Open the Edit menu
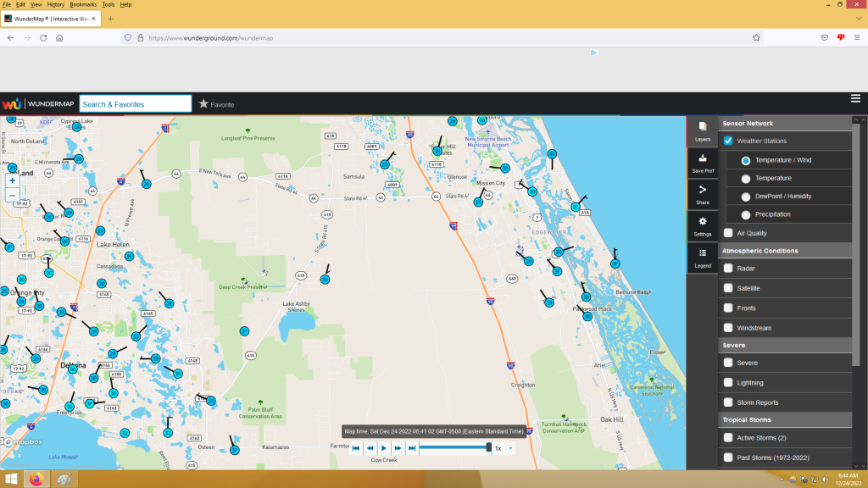Viewport: 868px width, 488px height. click(x=20, y=4)
